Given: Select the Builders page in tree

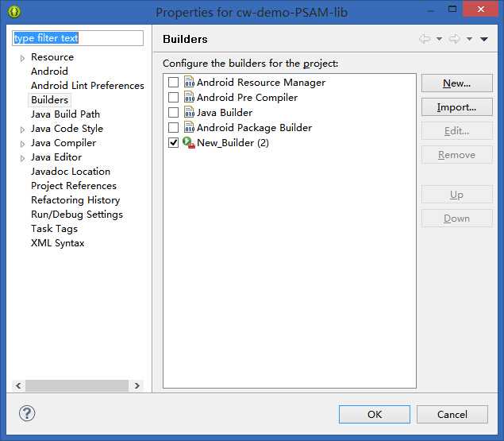Looking at the screenshot, I should click(x=49, y=100).
